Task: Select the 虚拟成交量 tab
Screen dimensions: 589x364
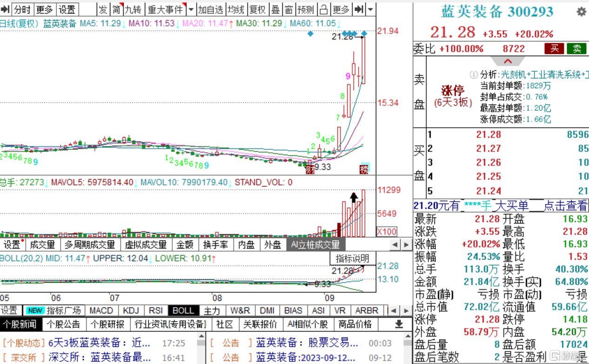Action: [x=146, y=245]
